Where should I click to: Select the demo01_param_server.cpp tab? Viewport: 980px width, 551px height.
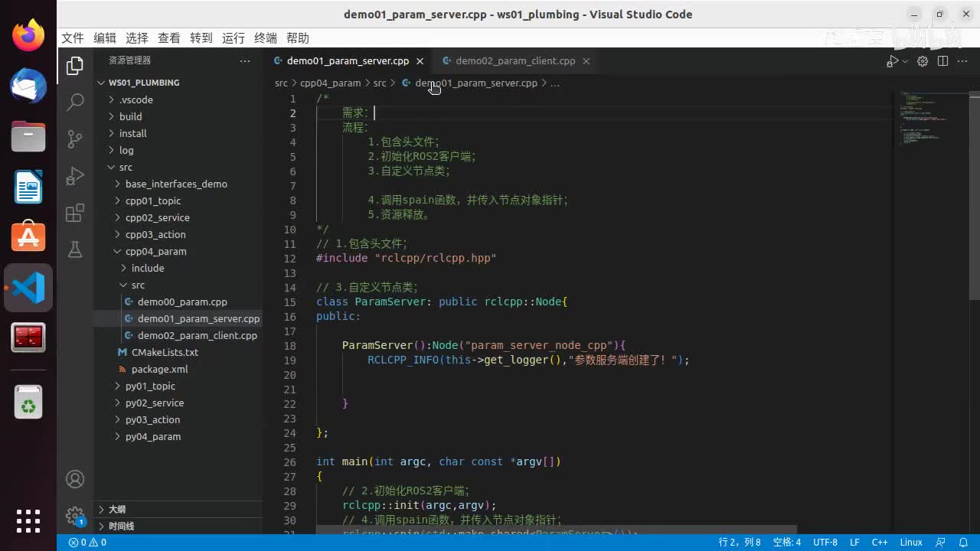pyautogui.click(x=348, y=61)
